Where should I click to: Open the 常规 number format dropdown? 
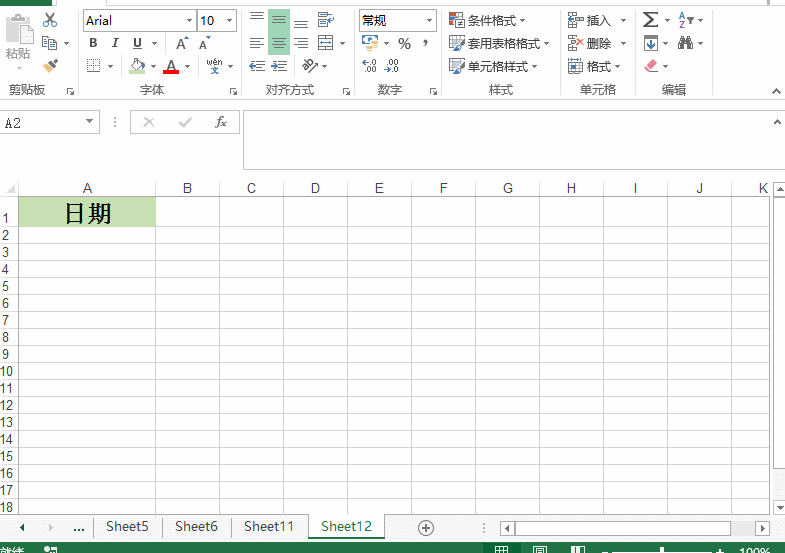(x=429, y=21)
